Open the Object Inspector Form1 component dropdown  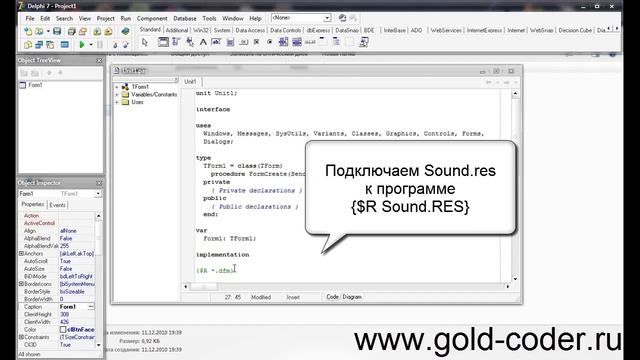pos(98,193)
